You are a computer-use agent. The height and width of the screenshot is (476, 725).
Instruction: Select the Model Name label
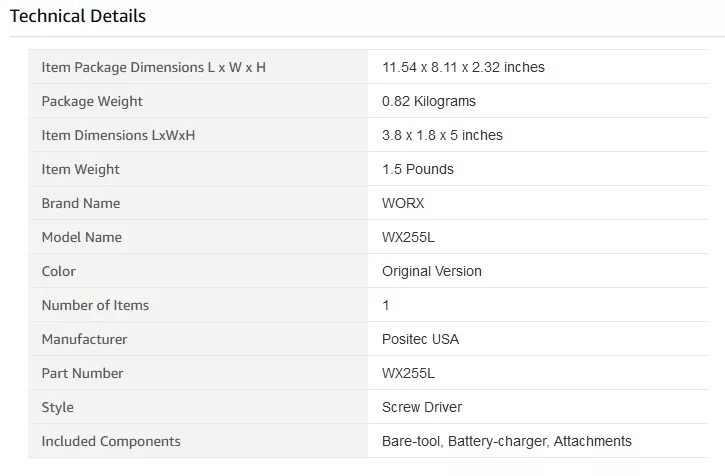[x=82, y=237]
